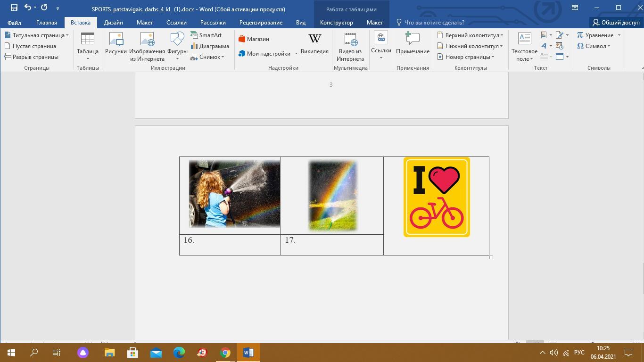Click the Date and Time icon
644x362 pixels.
tap(560, 46)
